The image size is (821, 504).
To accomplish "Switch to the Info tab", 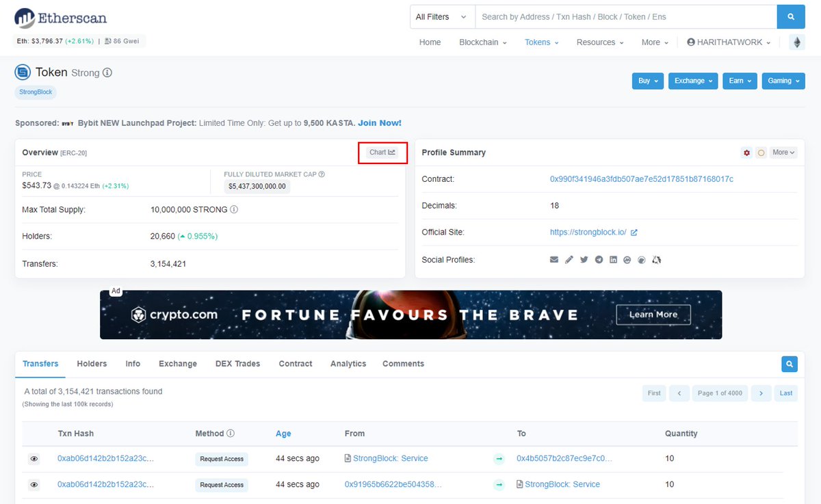I will [x=133, y=364].
